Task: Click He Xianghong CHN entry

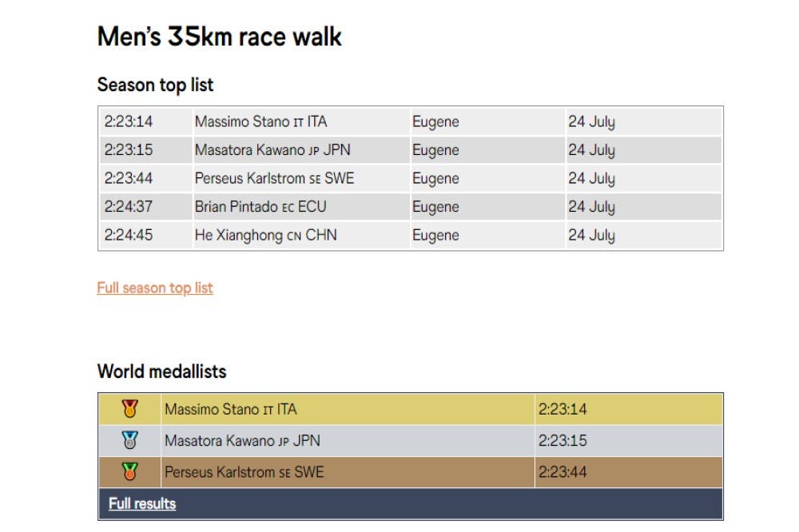Action: 265,235
